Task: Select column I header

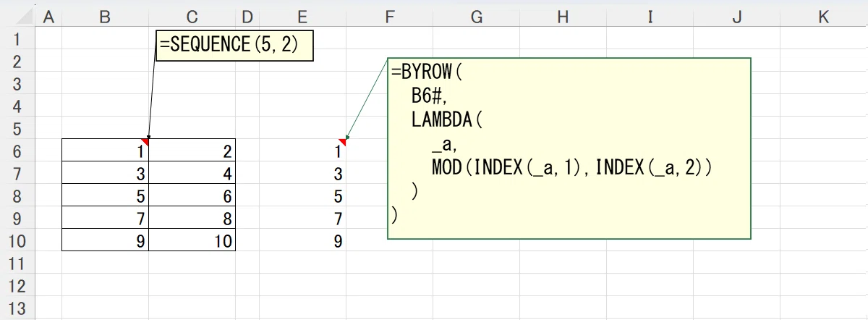Action: 650,17
